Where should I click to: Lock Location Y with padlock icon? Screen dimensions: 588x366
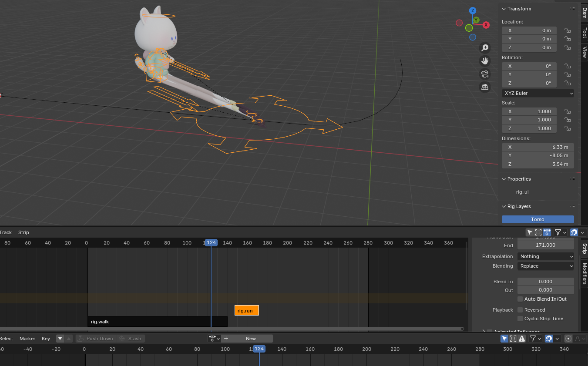568,39
